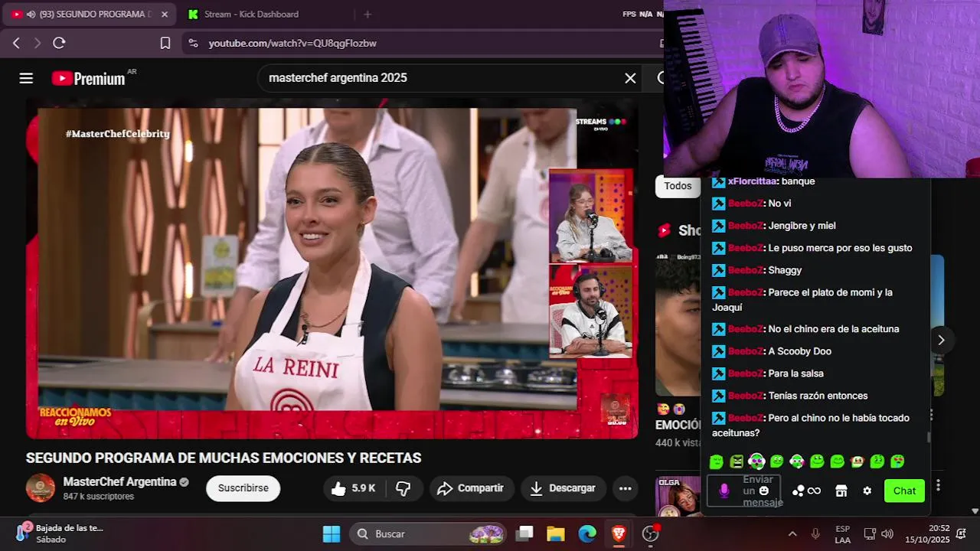
Task: Bookmark this page with the bookmark icon
Action: [x=165, y=44]
